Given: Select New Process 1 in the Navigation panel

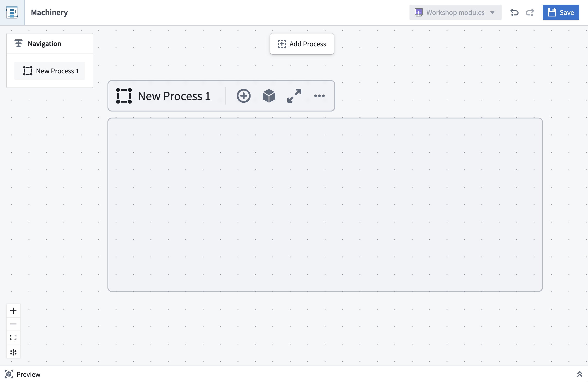Looking at the screenshot, I should [x=50, y=71].
